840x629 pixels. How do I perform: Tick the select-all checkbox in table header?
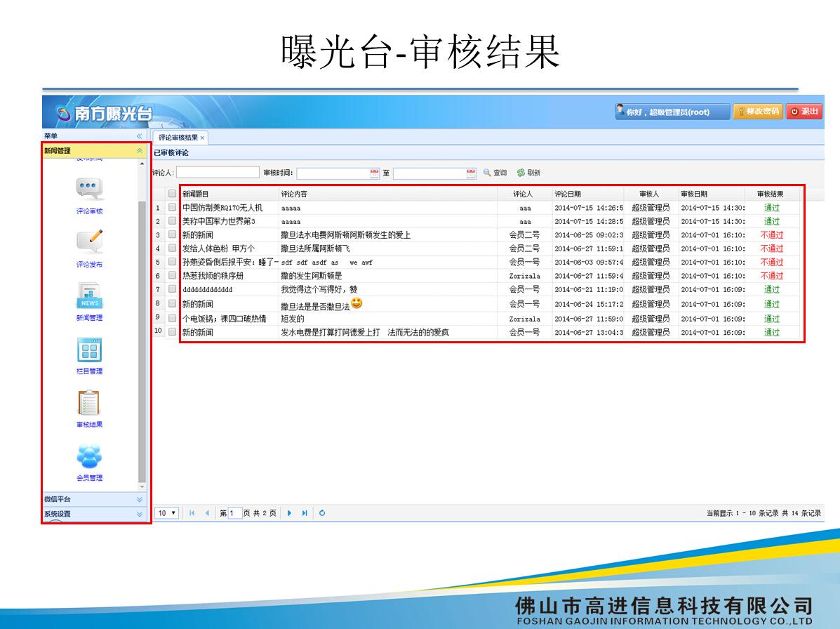[173, 194]
